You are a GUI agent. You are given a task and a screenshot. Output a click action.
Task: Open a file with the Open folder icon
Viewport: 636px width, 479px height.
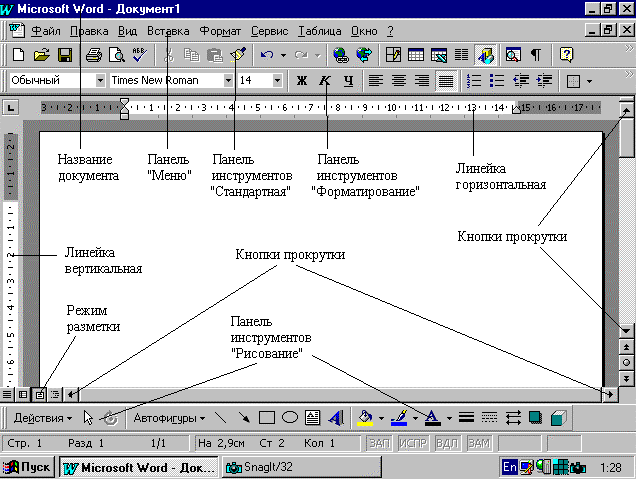point(41,55)
